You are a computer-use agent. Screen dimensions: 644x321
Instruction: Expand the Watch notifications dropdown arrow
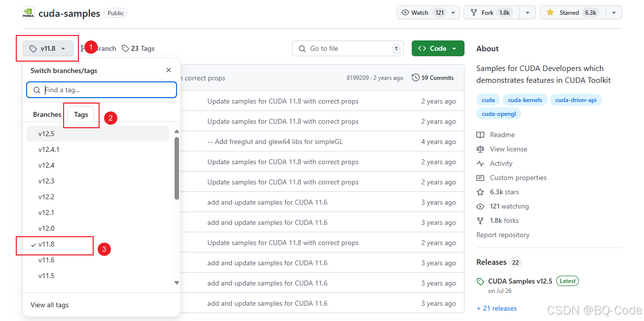click(x=453, y=13)
